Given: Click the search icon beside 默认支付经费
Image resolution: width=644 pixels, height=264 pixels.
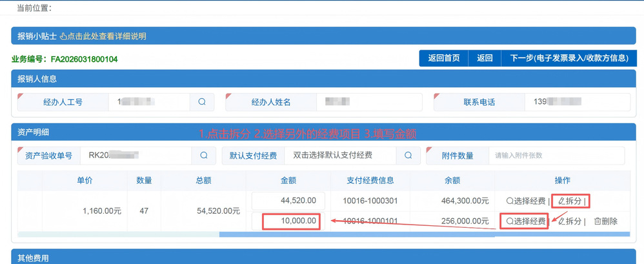Looking at the screenshot, I should [408, 156].
